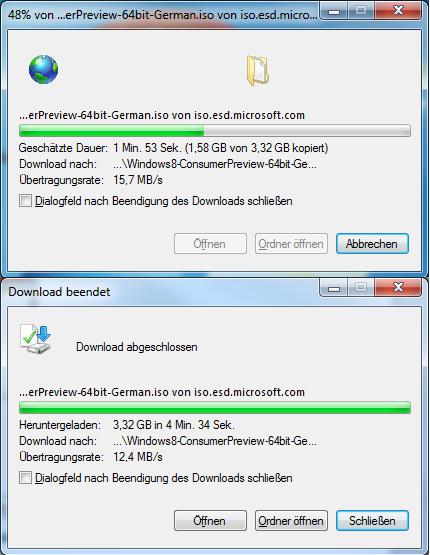Click the download complete drive icon
430x555 pixels.
click(36, 339)
